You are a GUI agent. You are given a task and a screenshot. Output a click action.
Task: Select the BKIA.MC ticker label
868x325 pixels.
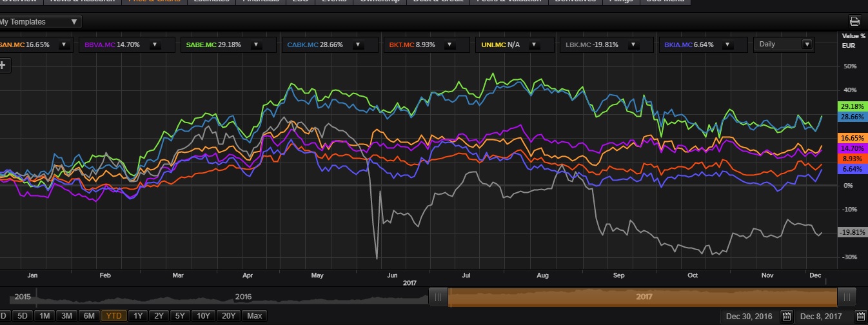[678, 44]
